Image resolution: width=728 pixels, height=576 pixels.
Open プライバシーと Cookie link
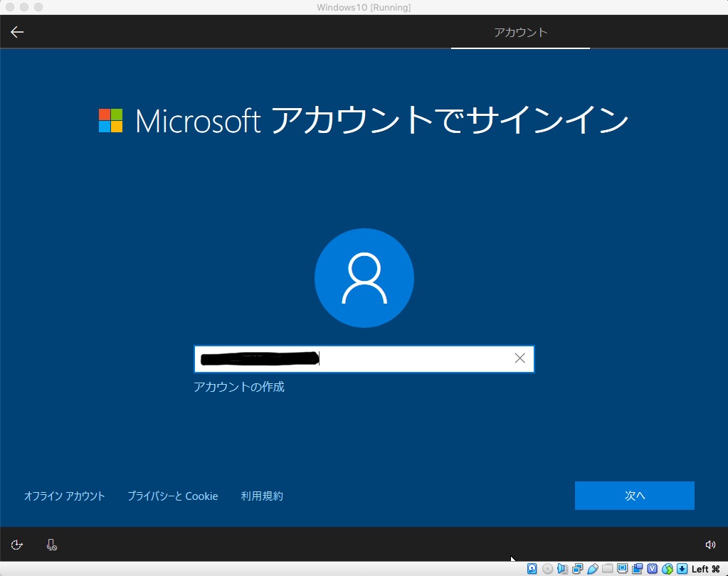pyautogui.click(x=172, y=496)
